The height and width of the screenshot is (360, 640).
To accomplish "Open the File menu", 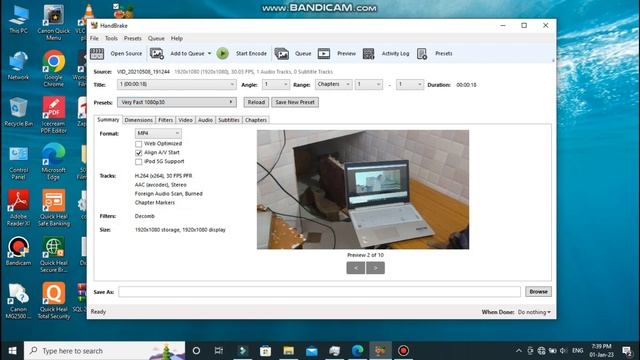I will pyautogui.click(x=94, y=38).
